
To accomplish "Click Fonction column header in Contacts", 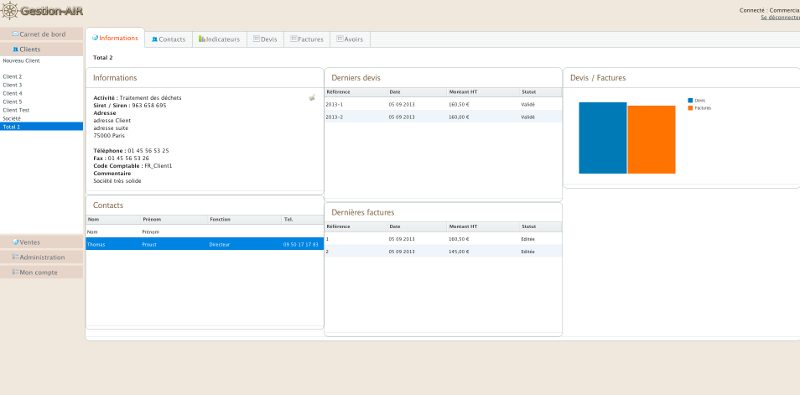I will (245, 219).
